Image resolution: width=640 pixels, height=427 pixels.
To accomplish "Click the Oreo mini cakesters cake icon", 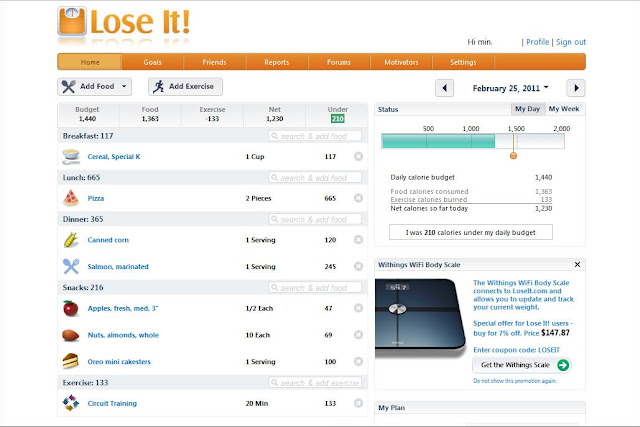I will click(x=71, y=362).
